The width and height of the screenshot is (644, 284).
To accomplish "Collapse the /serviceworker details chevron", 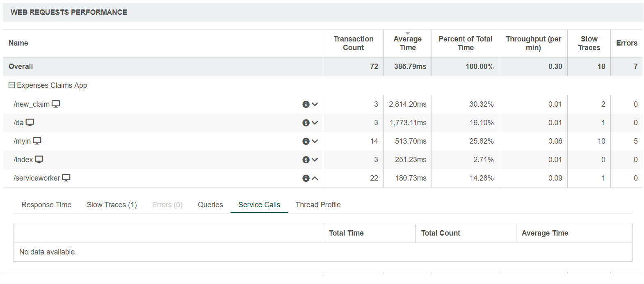I will coord(315,178).
